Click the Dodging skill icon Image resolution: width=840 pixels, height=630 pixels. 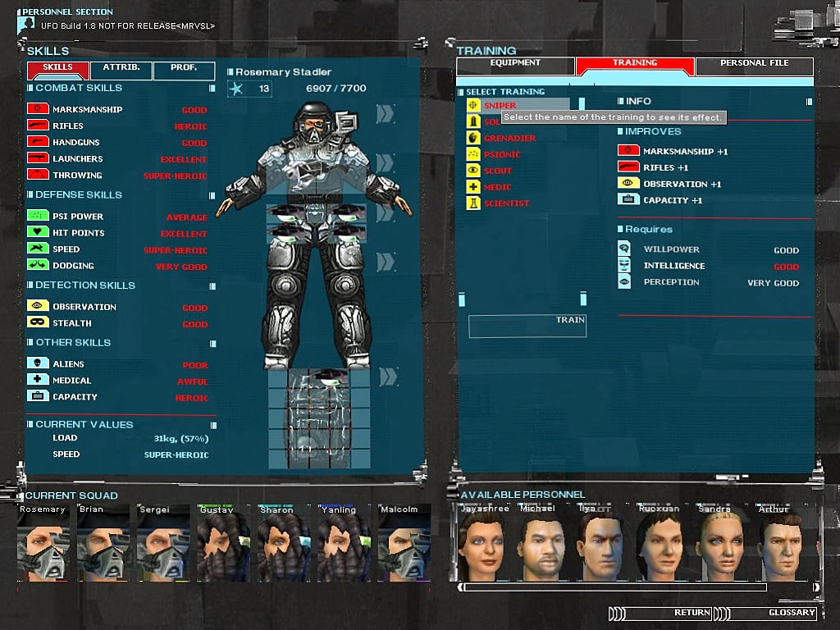(x=38, y=265)
